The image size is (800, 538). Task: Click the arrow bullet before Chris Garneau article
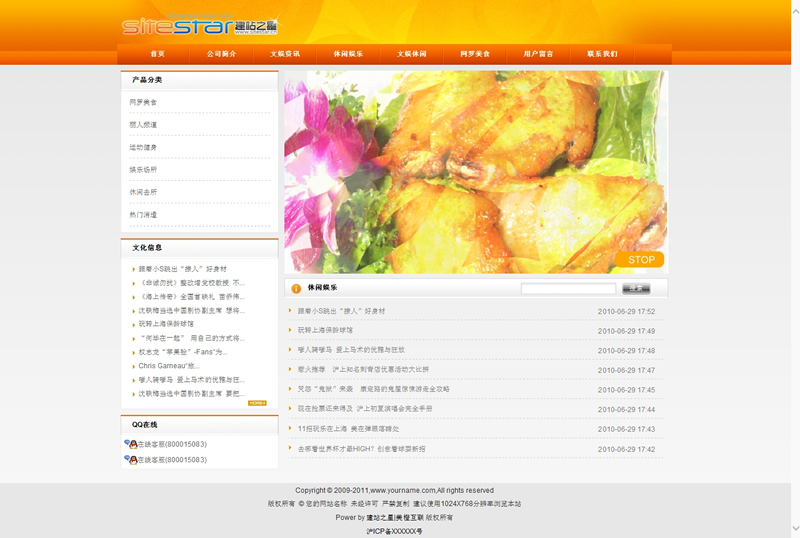point(133,366)
